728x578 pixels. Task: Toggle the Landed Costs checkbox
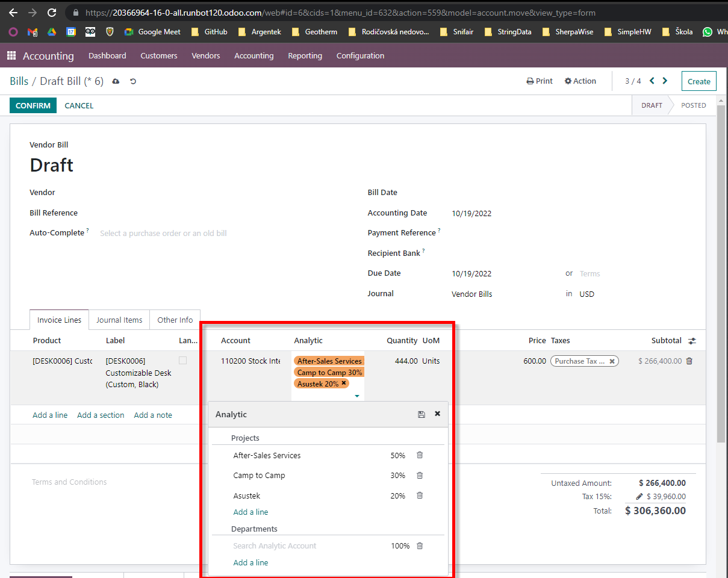(x=183, y=361)
